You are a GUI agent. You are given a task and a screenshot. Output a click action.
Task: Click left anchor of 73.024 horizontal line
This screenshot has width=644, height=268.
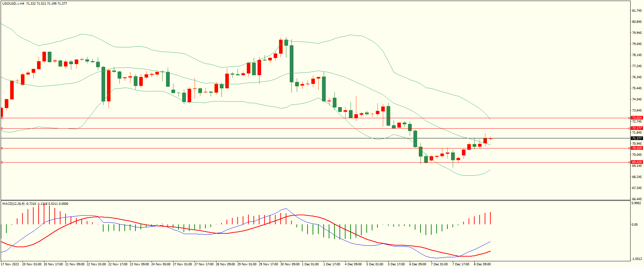(x=2, y=118)
